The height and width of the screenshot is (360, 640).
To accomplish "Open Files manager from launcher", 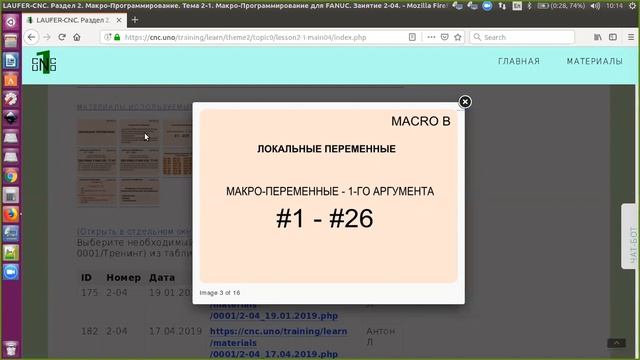I will tap(11, 41).
